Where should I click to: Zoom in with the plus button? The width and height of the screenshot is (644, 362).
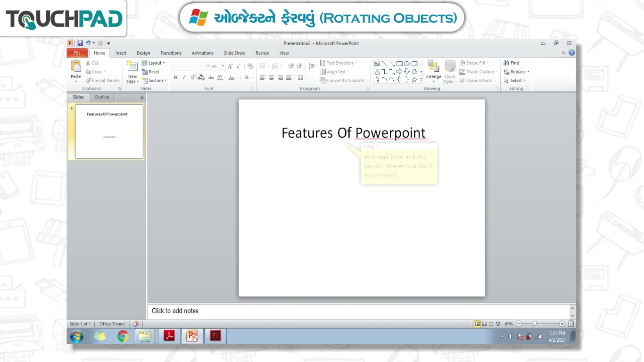562,324
